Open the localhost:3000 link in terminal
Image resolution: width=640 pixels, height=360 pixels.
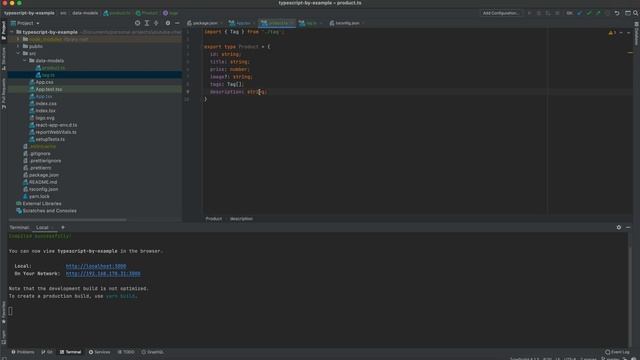(96, 266)
